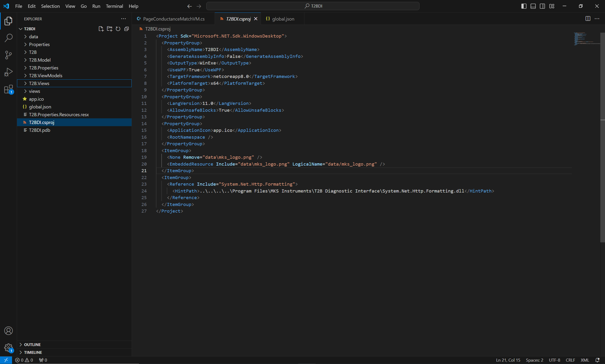The image size is (605, 364).
Task: Open Source Control view
Action: point(8,55)
